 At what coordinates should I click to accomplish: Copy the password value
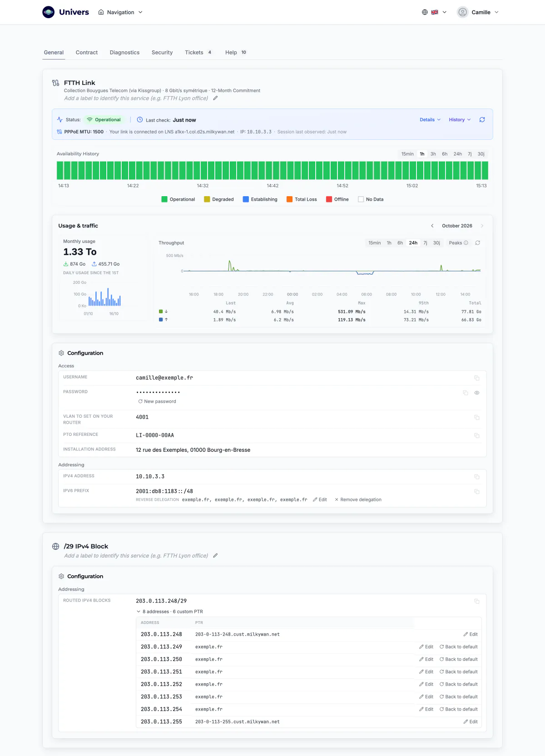pyautogui.click(x=466, y=393)
